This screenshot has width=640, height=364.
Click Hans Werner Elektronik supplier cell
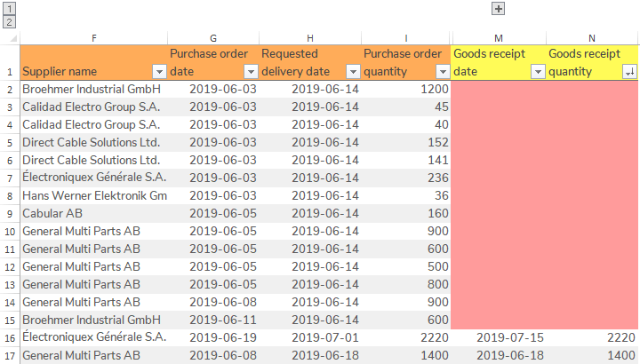[94, 195]
